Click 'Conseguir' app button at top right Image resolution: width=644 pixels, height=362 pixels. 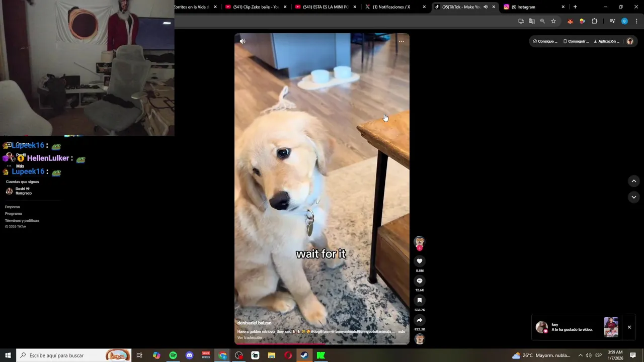click(576, 41)
